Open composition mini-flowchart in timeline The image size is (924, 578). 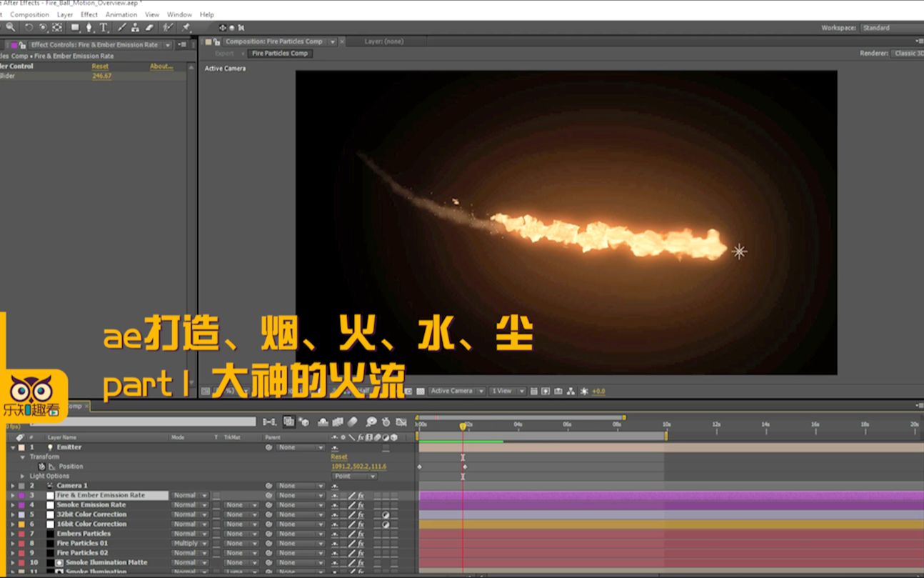(x=269, y=422)
